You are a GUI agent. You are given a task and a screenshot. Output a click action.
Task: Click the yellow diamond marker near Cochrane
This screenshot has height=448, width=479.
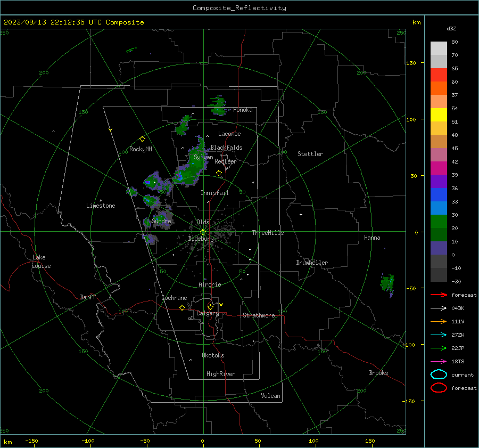[x=183, y=307]
